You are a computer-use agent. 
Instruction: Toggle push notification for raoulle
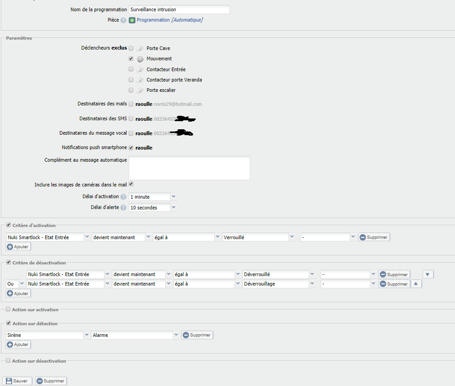tap(131, 148)
